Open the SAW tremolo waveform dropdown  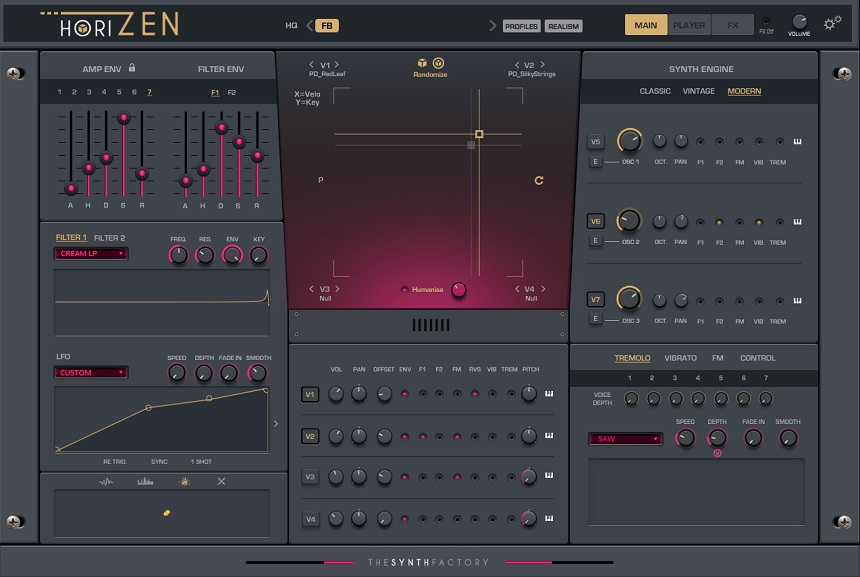[x=626, y=439]
